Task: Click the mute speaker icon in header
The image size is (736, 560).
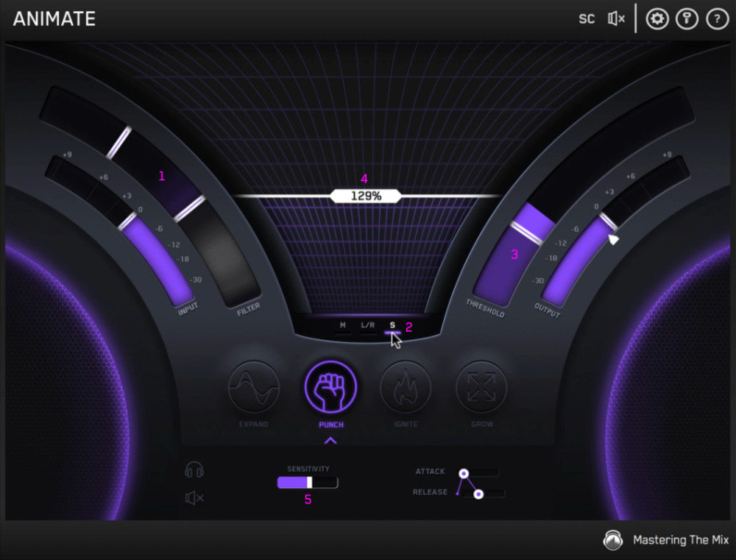Action: coord(616,19)
